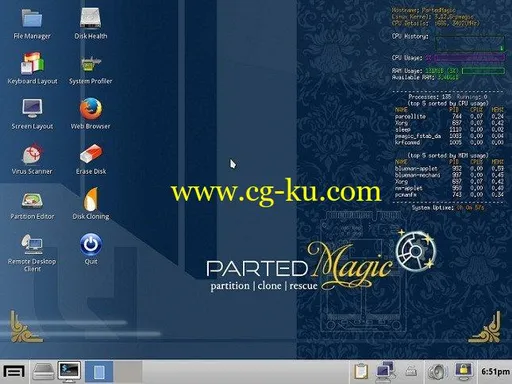Click the network connection tray icon
Image resolution: width=512 pixels, height=384 pixels.
[x=386, y=371]
